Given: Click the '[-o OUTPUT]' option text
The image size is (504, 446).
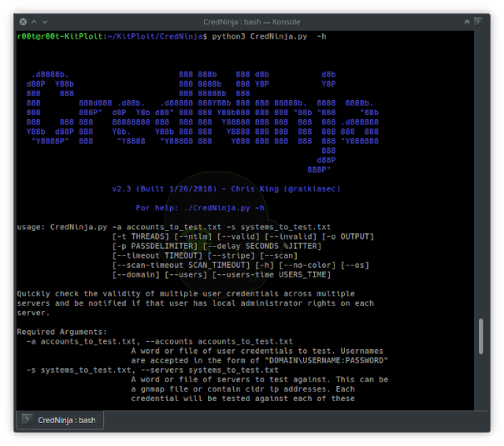Looking at the screenshot, I should (348, 236).
